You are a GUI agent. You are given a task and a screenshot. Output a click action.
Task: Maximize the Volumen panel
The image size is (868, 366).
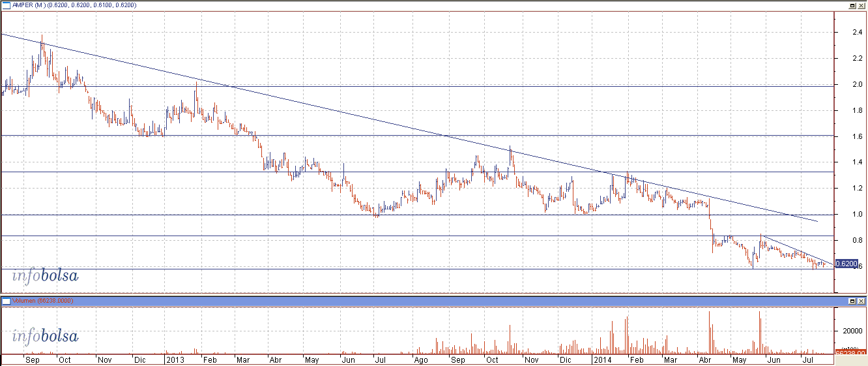[x=852, y=301]
